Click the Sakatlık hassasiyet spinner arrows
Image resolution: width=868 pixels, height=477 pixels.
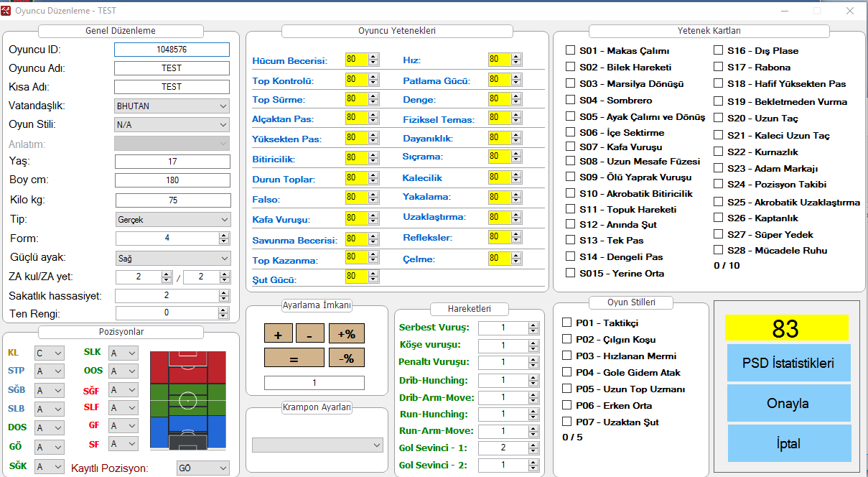[x=225, y=295]
